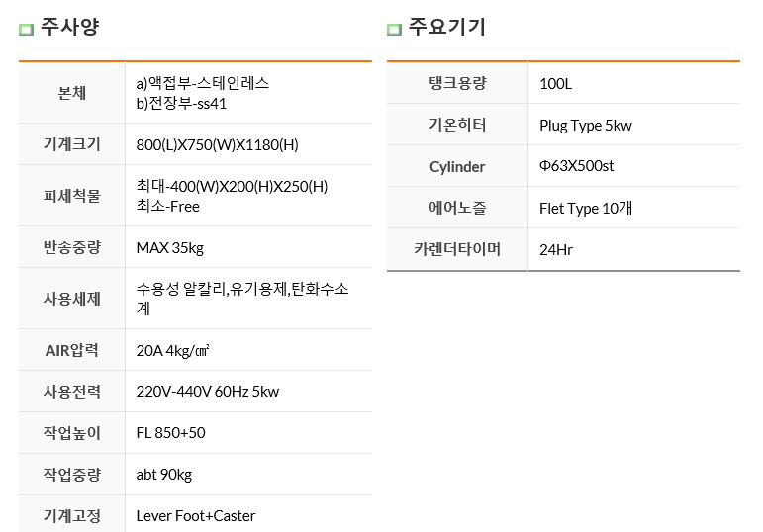The width and height of the screenshot is (763, 532).
Task: Click the green square icon beside 주사양
Action: coord(27,30)
